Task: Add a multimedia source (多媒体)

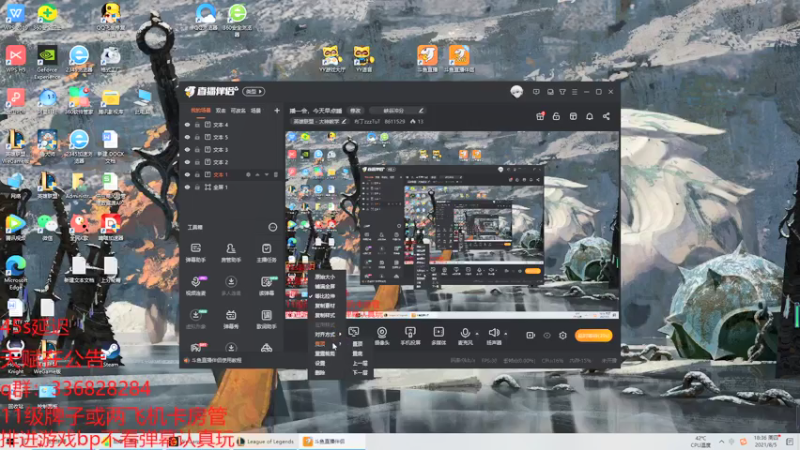Action: click(x=438, y=336)
